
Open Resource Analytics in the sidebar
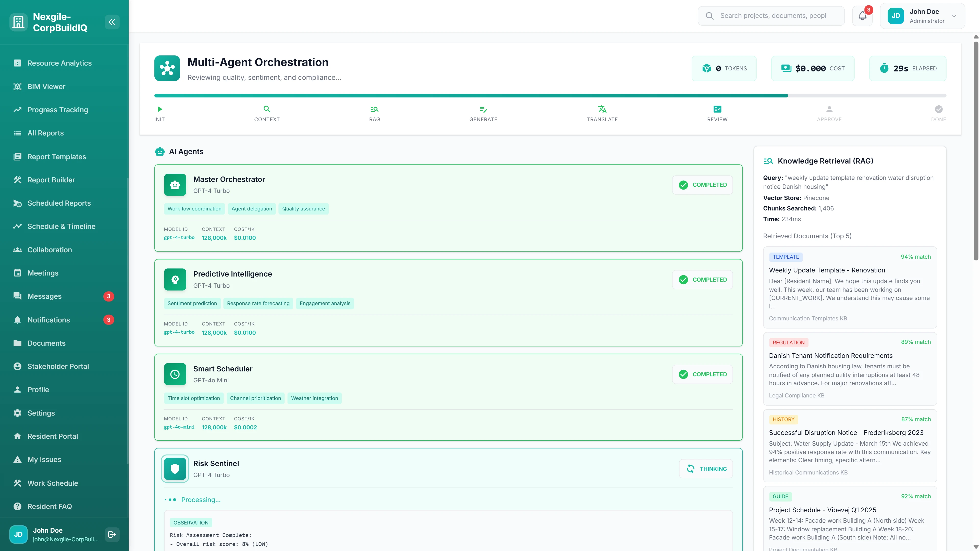(x=59, y=63)
